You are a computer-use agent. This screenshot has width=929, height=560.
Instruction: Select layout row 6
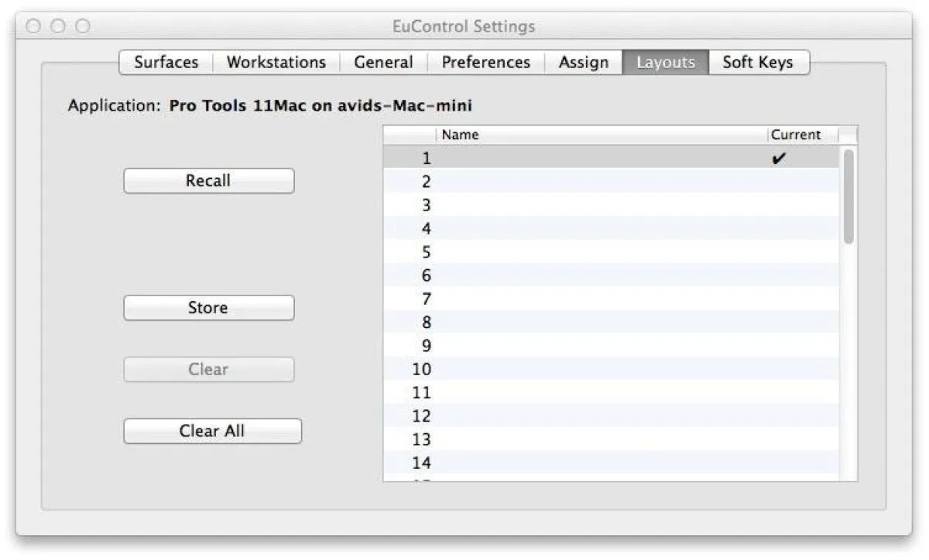[x=611, y=275]
